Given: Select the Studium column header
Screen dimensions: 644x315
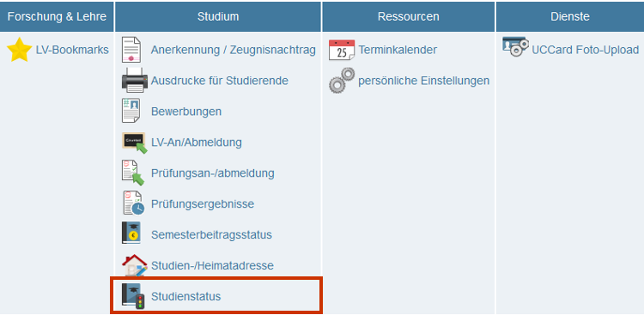Looking at the screenshot, I should pos(218,16).
